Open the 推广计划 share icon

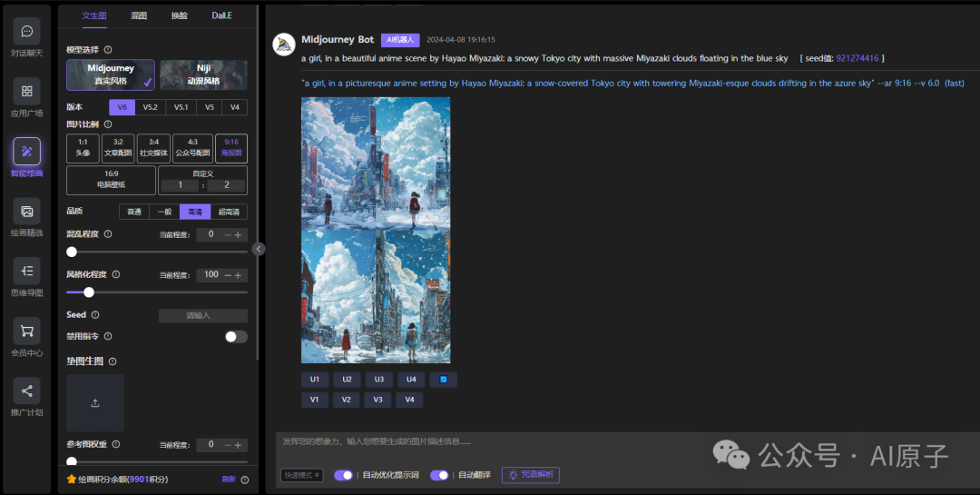27,391
